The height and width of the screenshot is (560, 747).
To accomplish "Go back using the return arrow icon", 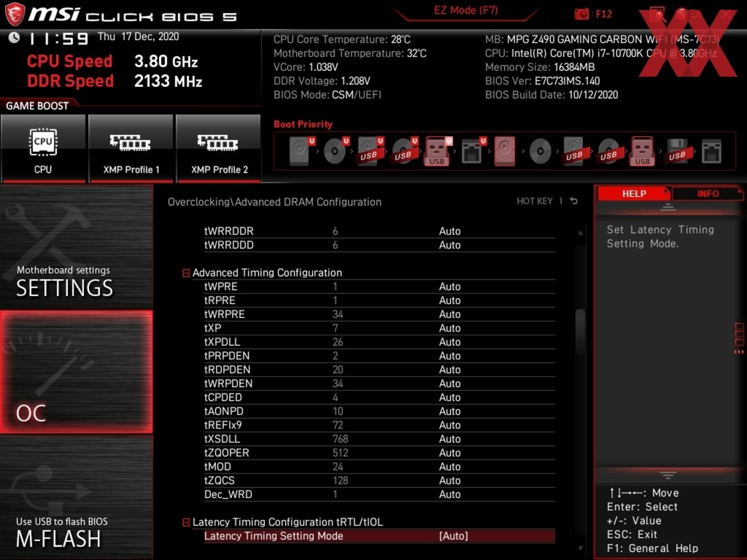I will (574, 201).
